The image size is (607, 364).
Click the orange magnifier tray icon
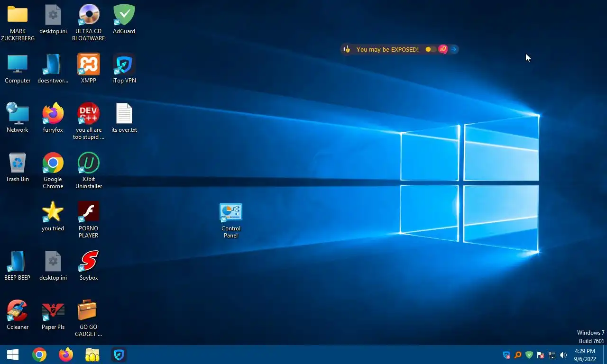coord(518,355)
